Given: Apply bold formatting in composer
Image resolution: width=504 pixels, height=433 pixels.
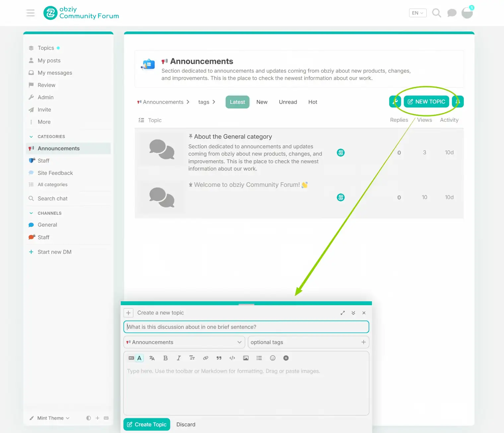Looking at the screenshot, I should click(x=166, y=358).
